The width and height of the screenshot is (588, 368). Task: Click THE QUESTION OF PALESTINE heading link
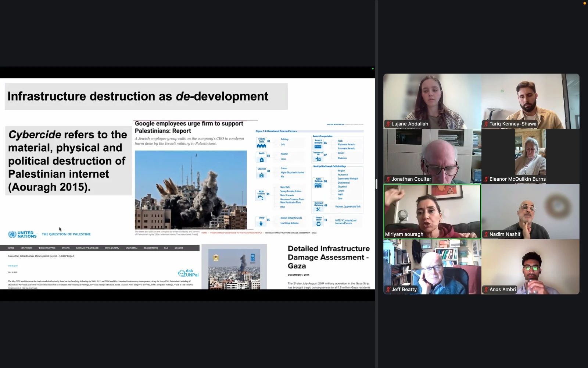pos(66,234)
